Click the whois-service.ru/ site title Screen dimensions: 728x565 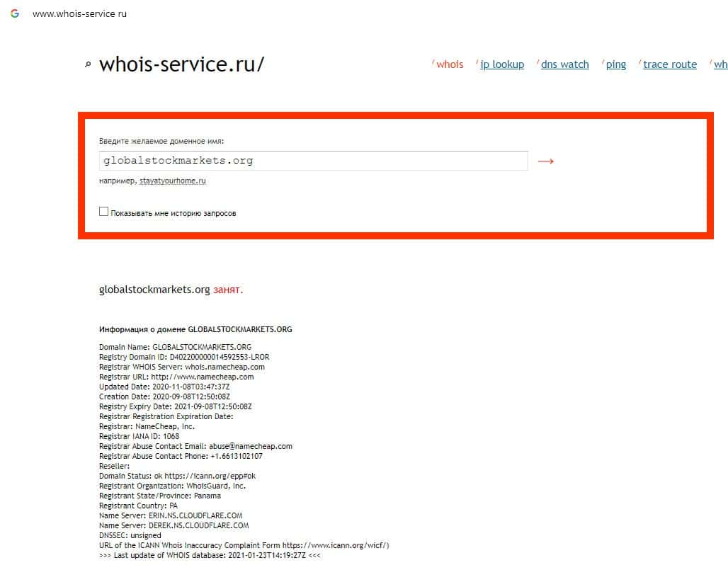[181, 64]
